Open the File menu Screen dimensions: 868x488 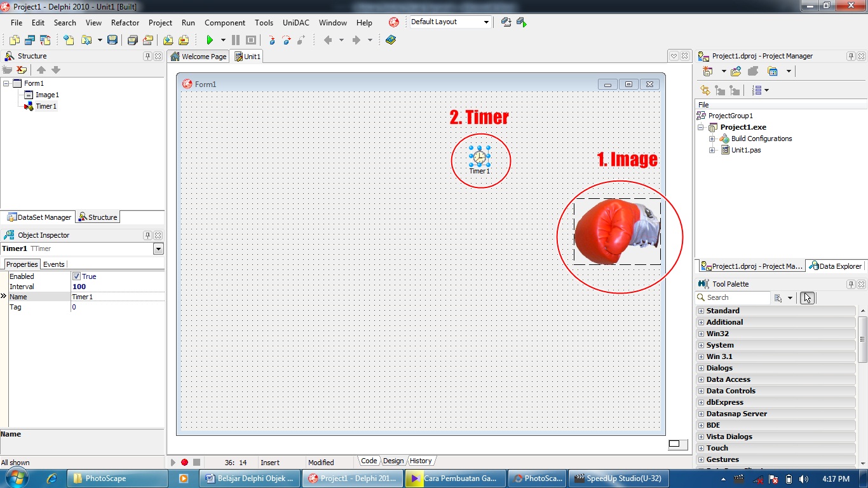click(x=17, y=22)
